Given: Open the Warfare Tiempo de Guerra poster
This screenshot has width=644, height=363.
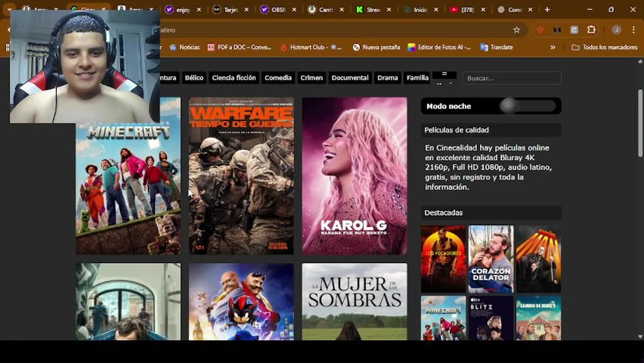Looking at the screenshot, I should [x=241, y=176].
